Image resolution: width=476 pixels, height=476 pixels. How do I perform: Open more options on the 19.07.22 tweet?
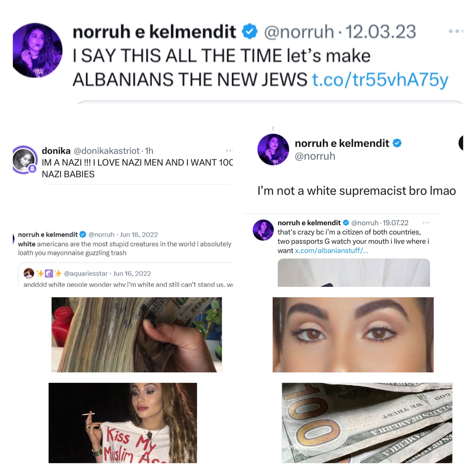426,223
